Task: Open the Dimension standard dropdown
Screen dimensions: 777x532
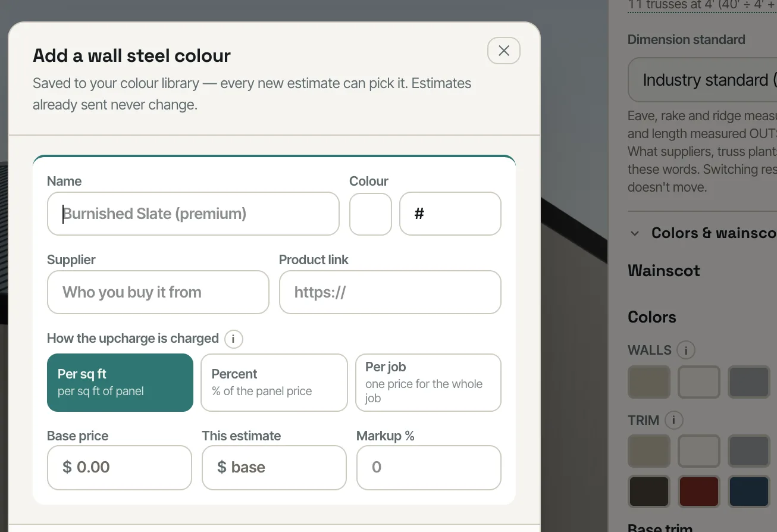Action: (703, 80)
